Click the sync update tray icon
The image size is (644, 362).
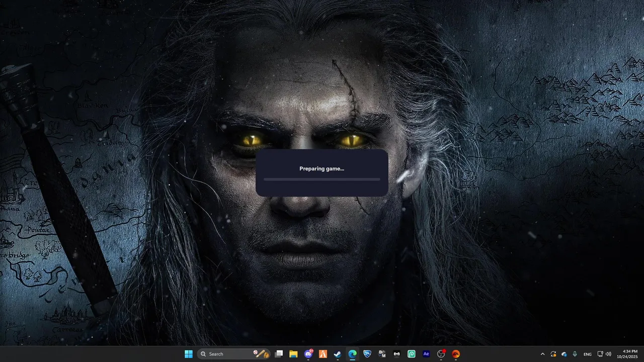pyautogui.click(x=553, y=354)
